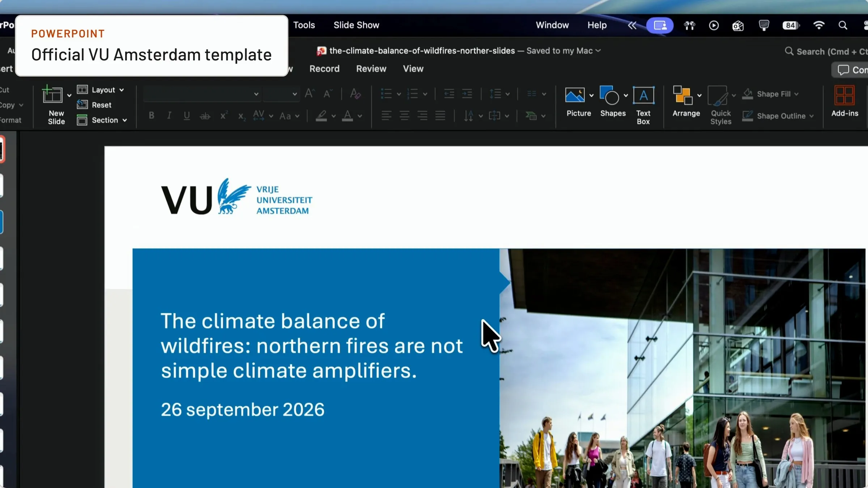Switch to the Review tab
This screenshot has width=868, height=488.
click(371, 69)
